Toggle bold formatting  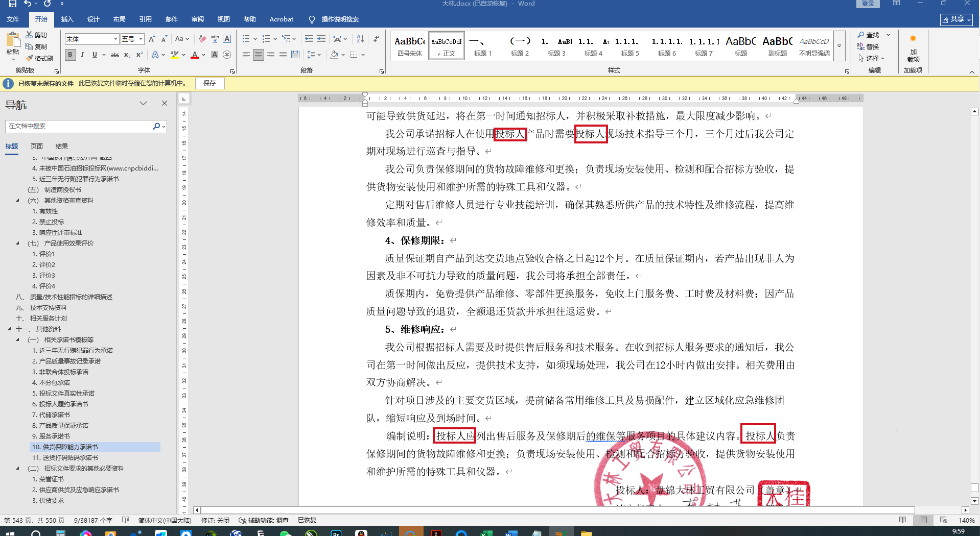click(71, 55)
